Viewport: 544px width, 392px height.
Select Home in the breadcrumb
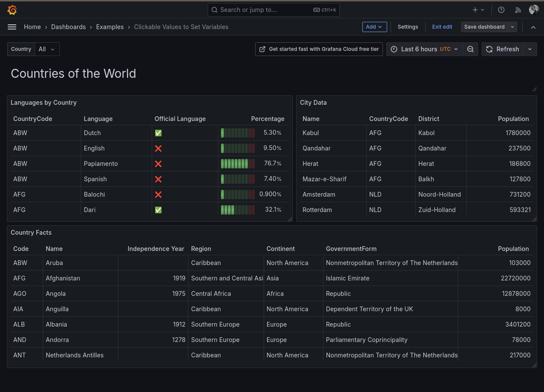coord(32,27)
